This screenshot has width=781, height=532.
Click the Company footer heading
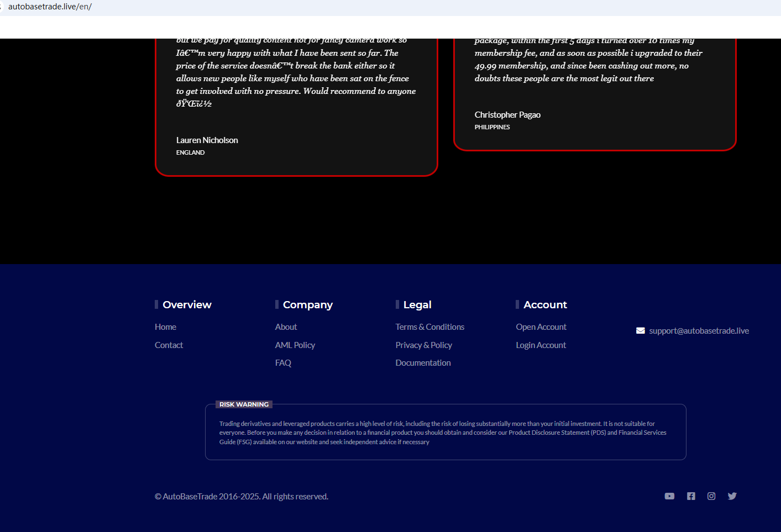click(x=308, y=305)
